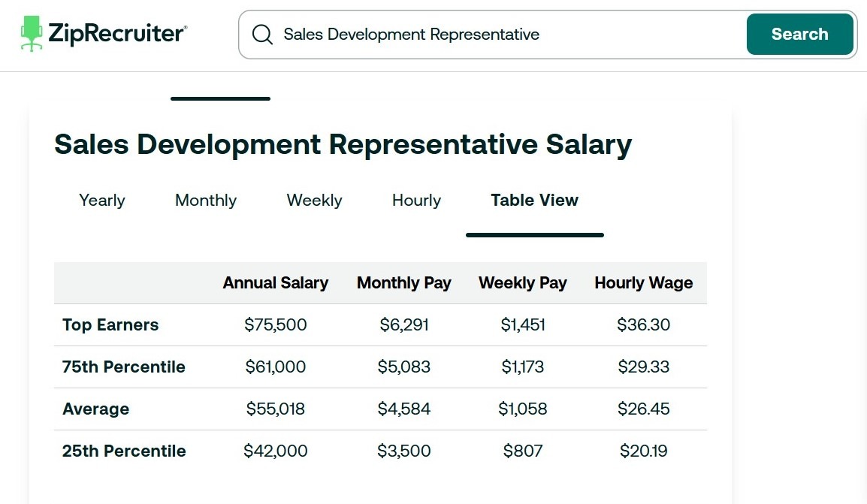The image size is (867, 504).
Task: Click the magnifying glass search icon
Action: [x=262, y=35]
